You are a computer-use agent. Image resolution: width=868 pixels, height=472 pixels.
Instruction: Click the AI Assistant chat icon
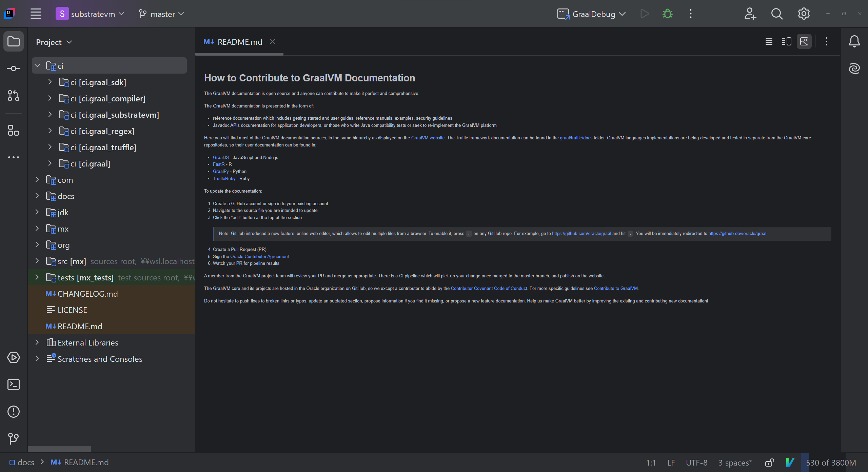click(x=855, y=68)
